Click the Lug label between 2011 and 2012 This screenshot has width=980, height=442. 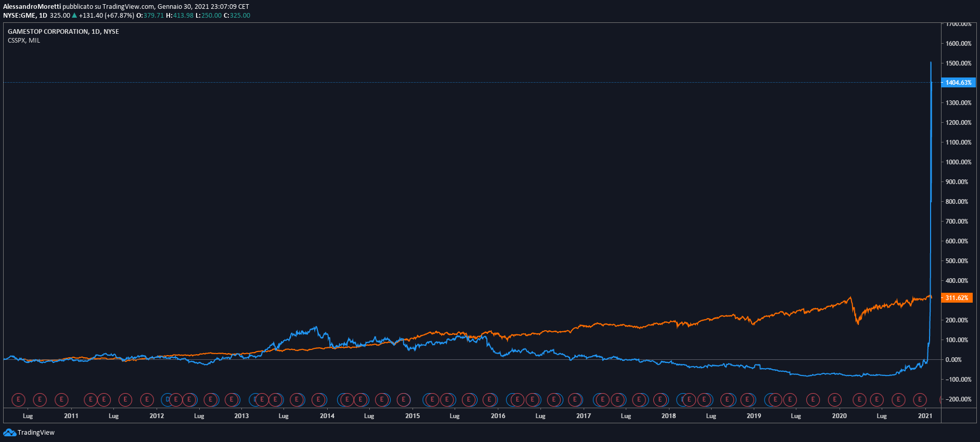pyautogui.click(x=113, y=416)
